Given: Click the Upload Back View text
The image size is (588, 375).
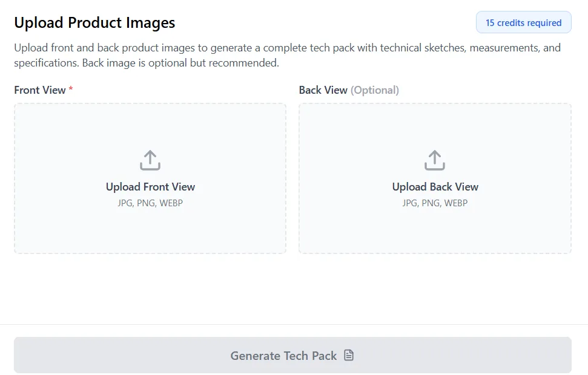Looking at the screenshot, I should pos(434,187).
